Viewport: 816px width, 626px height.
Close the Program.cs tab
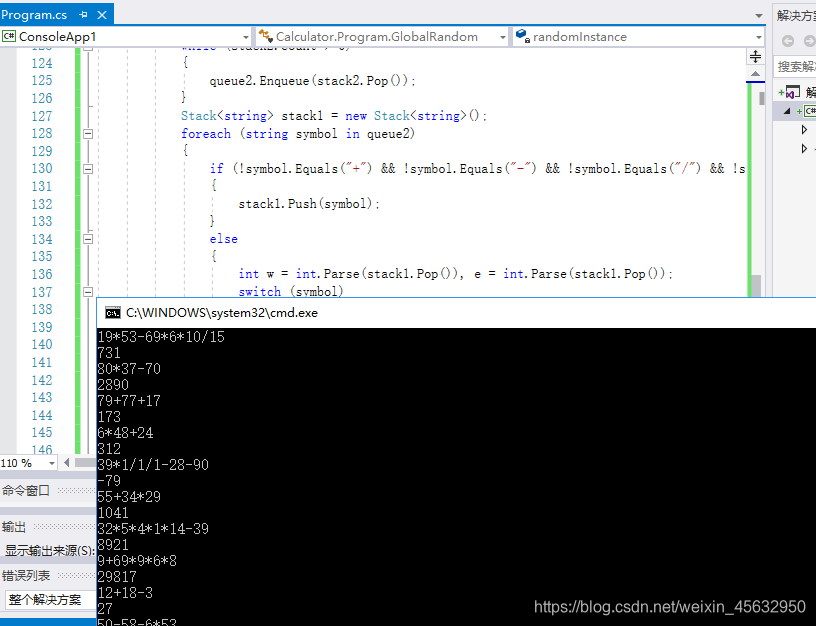tap(102, 15)
